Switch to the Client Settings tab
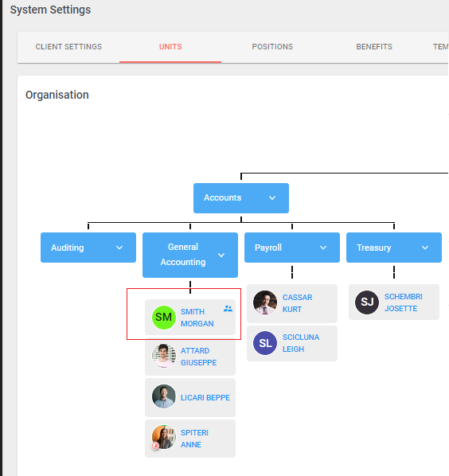 coord(68,47)
